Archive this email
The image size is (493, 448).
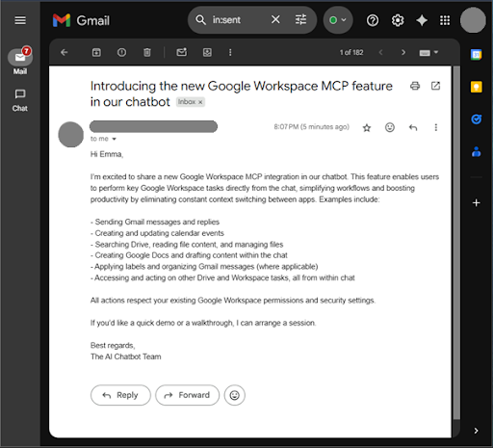click(96, 52)
